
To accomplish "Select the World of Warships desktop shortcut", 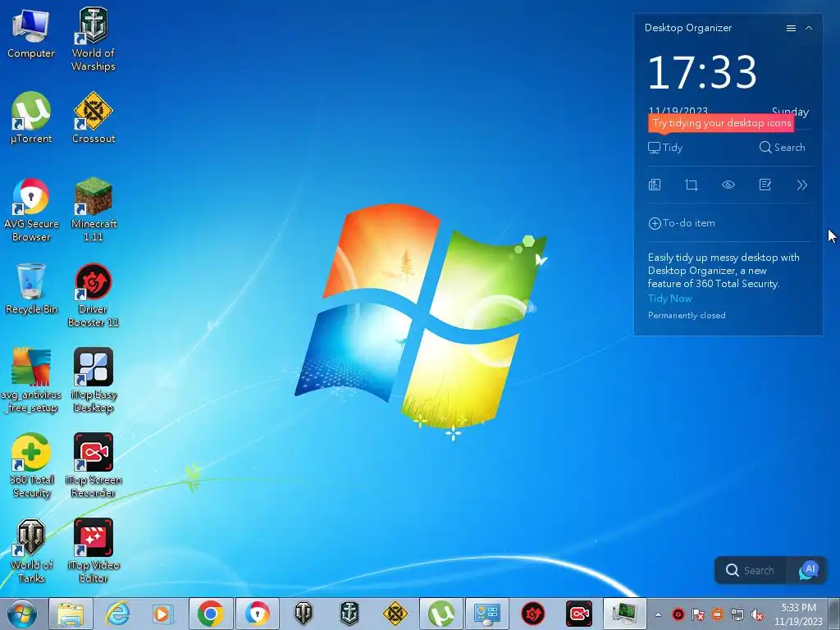I will 94,39.
